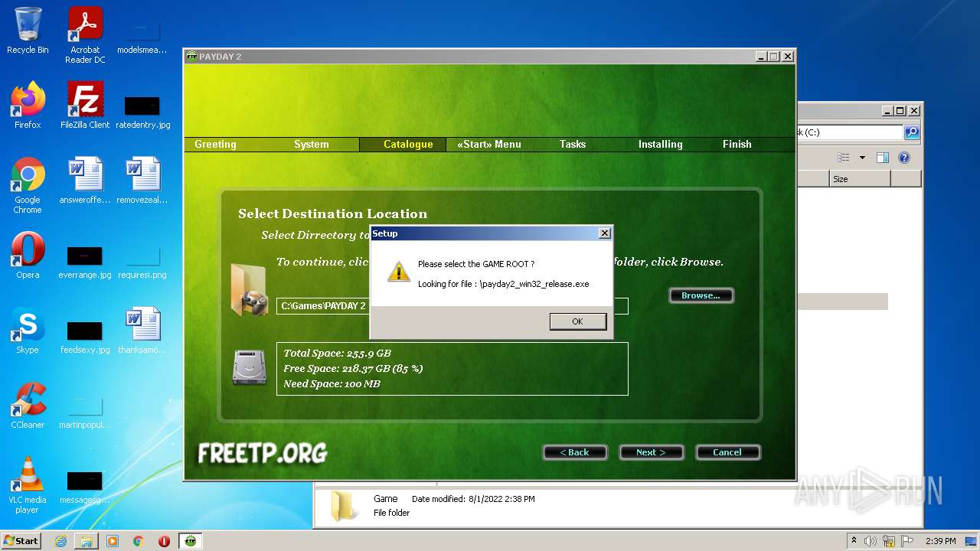980x551 pixels.
Task: Open the Skype desktop icon
Action: 28,331
